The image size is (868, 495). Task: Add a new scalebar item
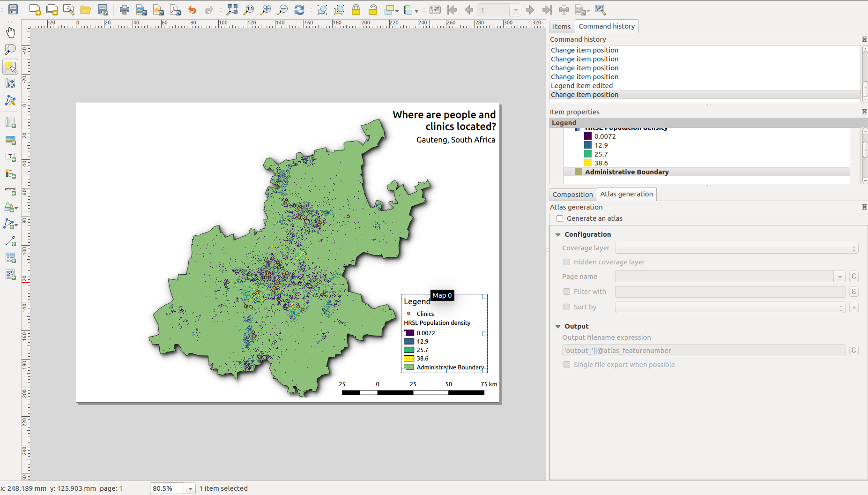[x=10, y=191]
